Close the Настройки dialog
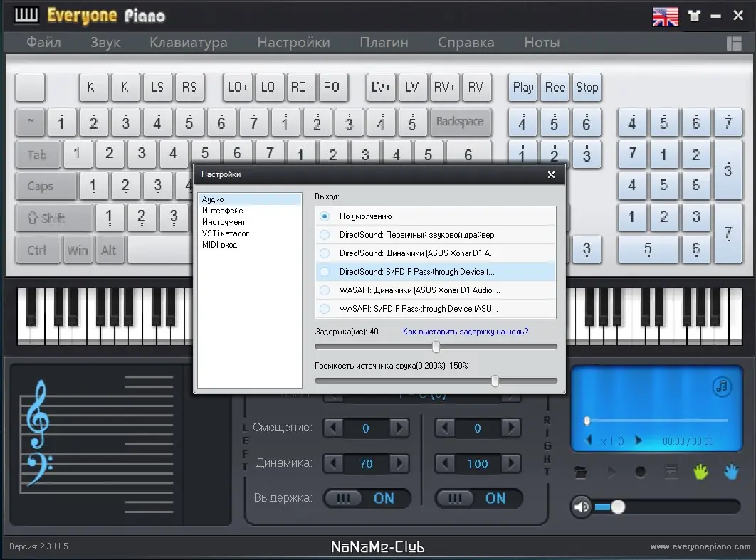 (551, 174)
